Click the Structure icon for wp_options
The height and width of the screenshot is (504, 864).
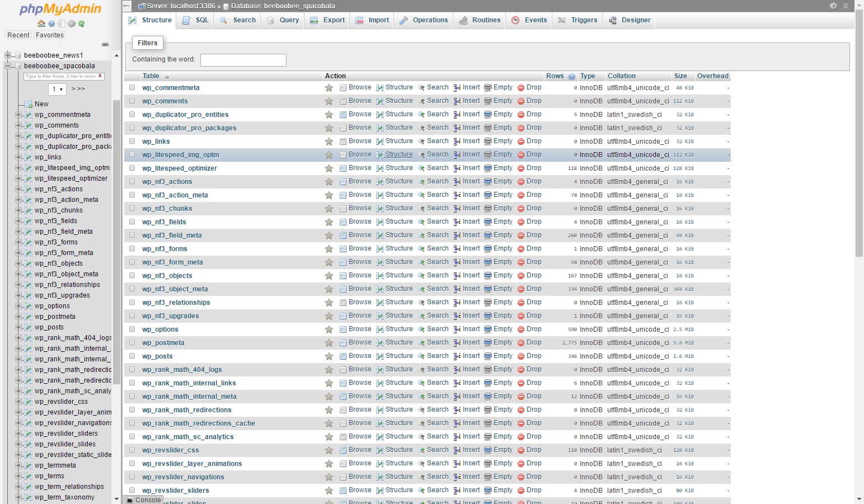(380, 329)
